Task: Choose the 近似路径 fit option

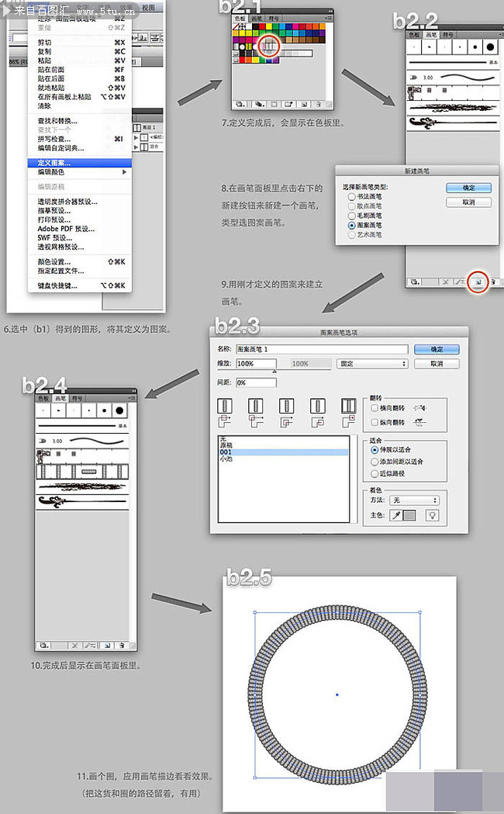Action: (375, 473)
